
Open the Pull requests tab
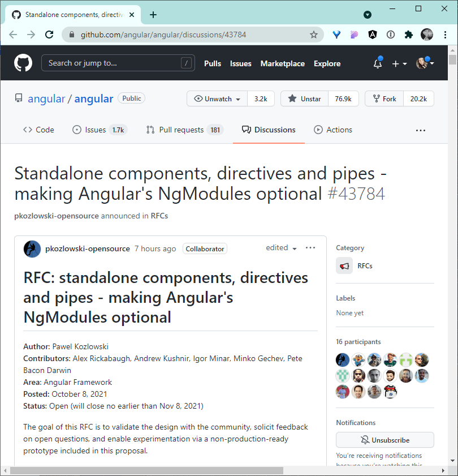tap(185, 130)
